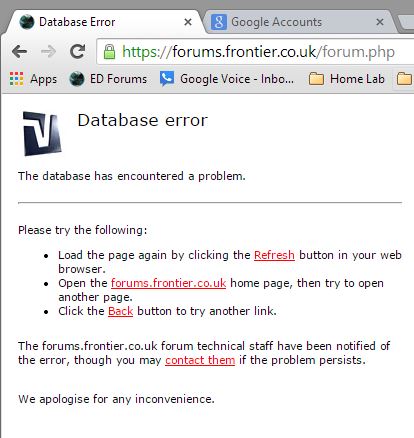Click the vBulletin logo image
414x438 pixels.
[42, 134]
